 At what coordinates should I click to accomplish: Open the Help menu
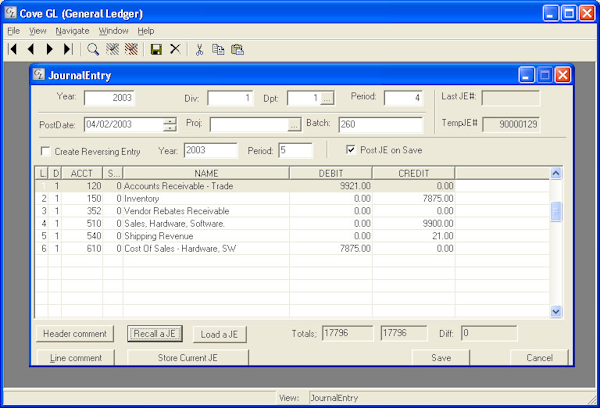[146, 31]
